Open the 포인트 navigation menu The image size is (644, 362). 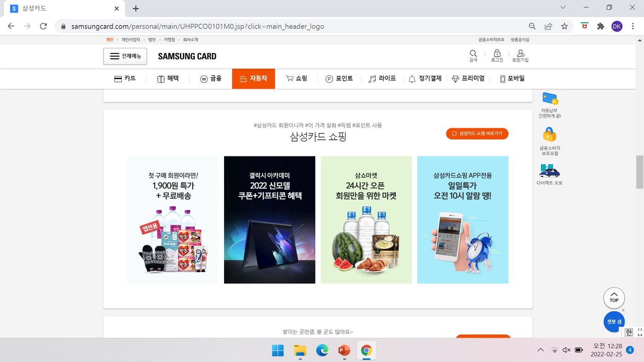(x=339, y=79)
